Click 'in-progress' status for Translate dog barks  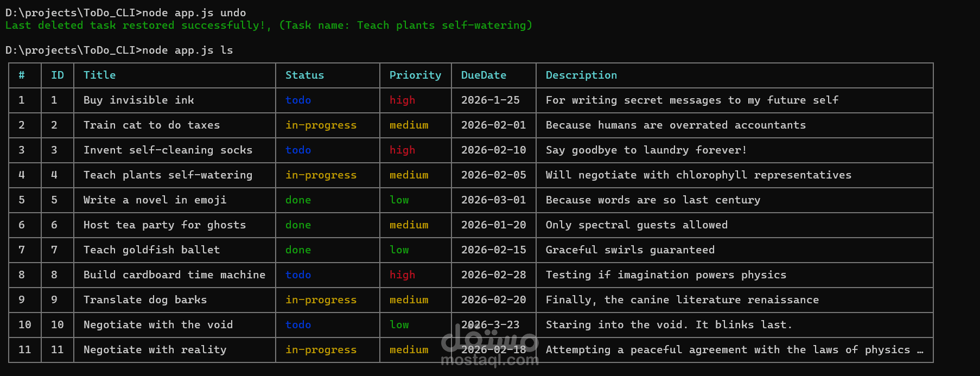pos(321,300)
